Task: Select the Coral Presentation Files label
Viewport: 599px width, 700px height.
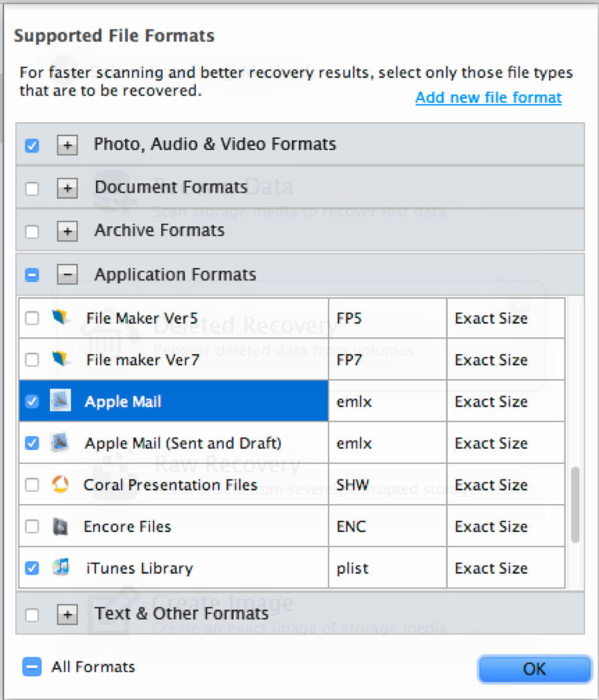Action: point(171,485)
